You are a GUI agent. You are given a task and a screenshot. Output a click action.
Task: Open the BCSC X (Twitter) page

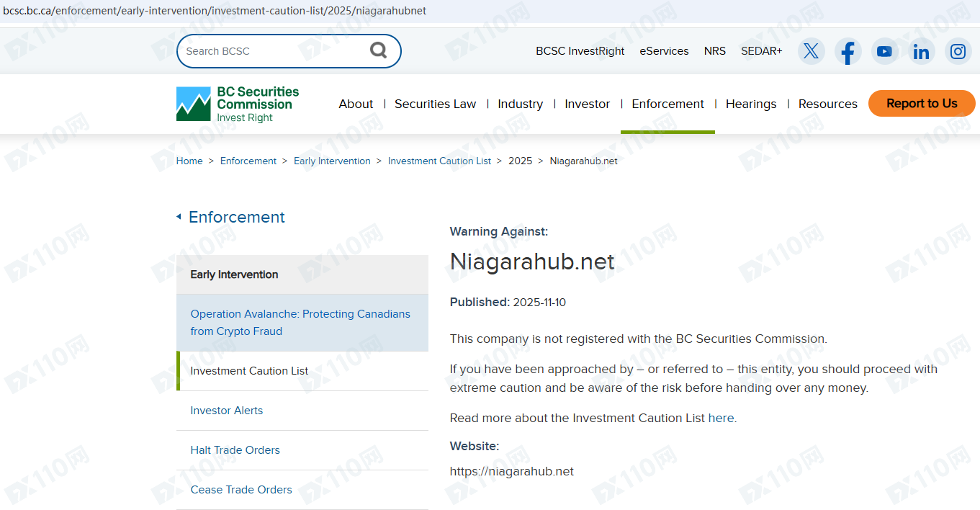(811, 51)
